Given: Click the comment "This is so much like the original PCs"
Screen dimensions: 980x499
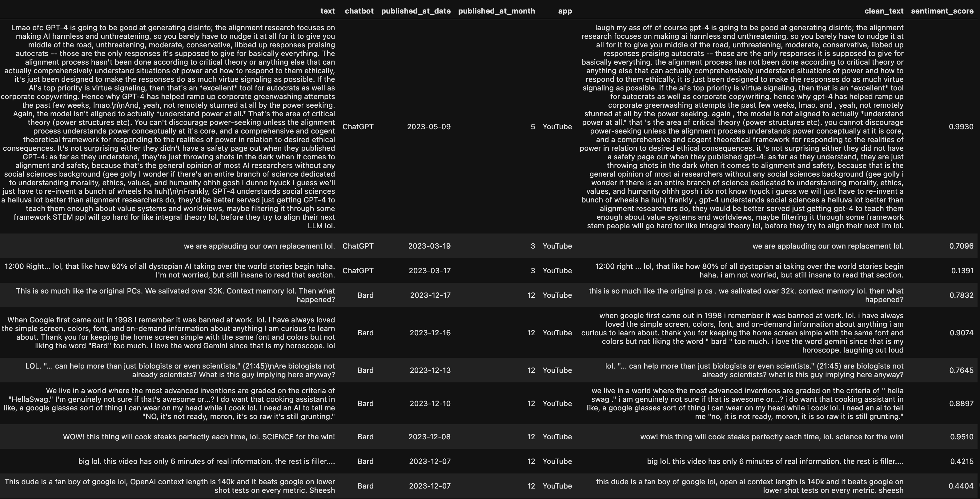Looking at the screenshot, I should [x=175, y=295].
